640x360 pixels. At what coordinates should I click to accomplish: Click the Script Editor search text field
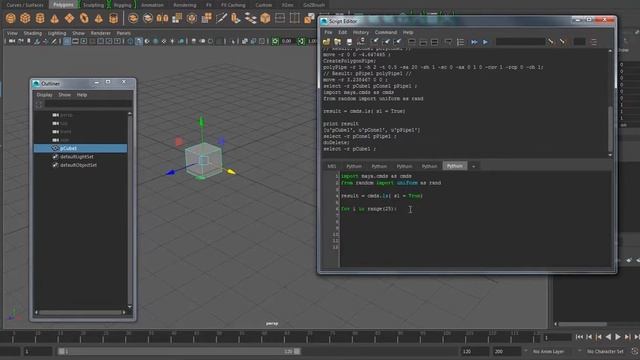coord(520,42)
